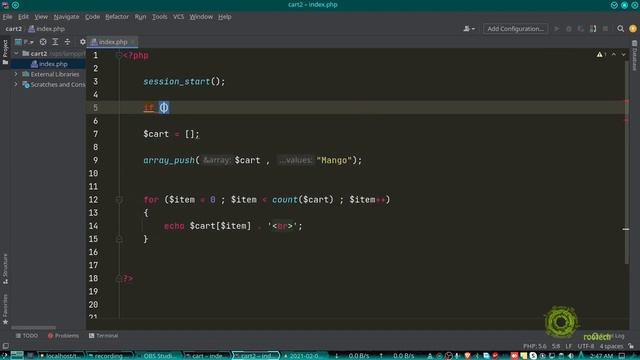
Task: Open the user account dropdown in toolbar
Action: [469, 29]
